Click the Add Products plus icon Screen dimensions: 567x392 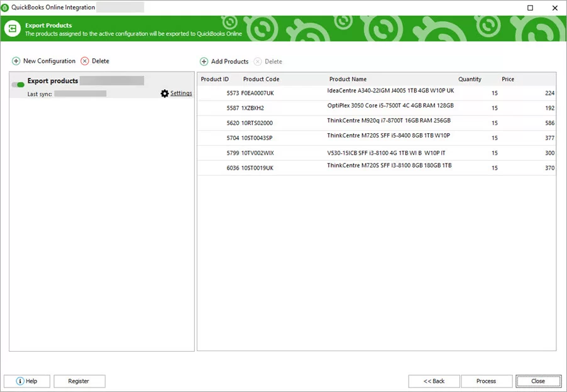(x=204, y=62)
